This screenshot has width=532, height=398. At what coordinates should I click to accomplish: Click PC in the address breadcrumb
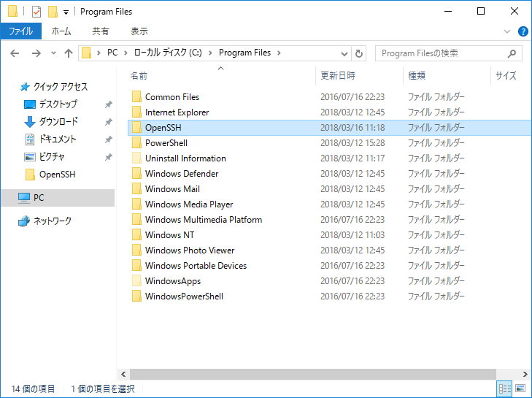tap(112, 53)
